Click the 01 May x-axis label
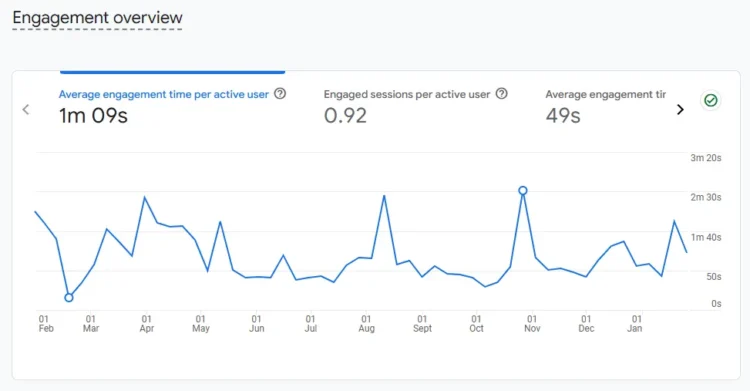This screenshot has height=391, width=750. (x=201, y=324)
